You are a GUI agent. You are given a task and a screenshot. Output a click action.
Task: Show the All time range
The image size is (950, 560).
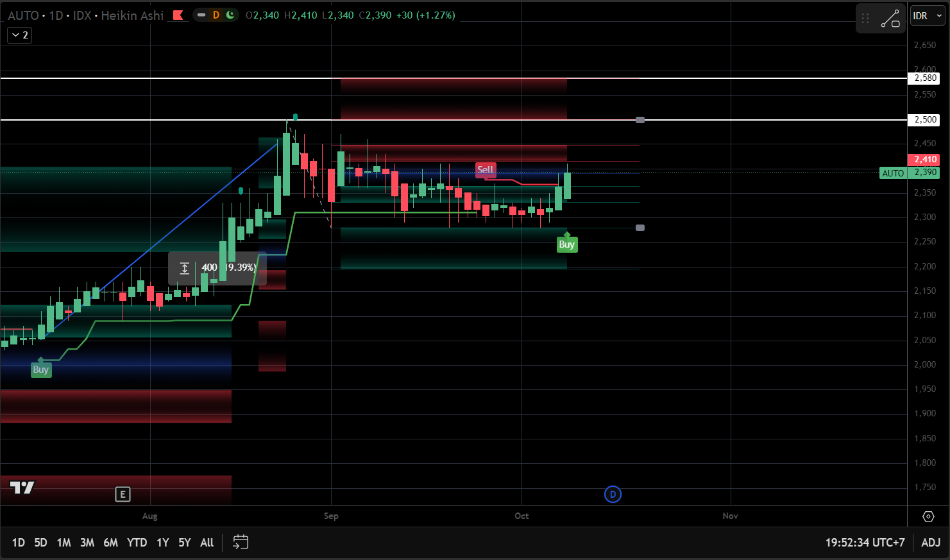pos(207,543)
